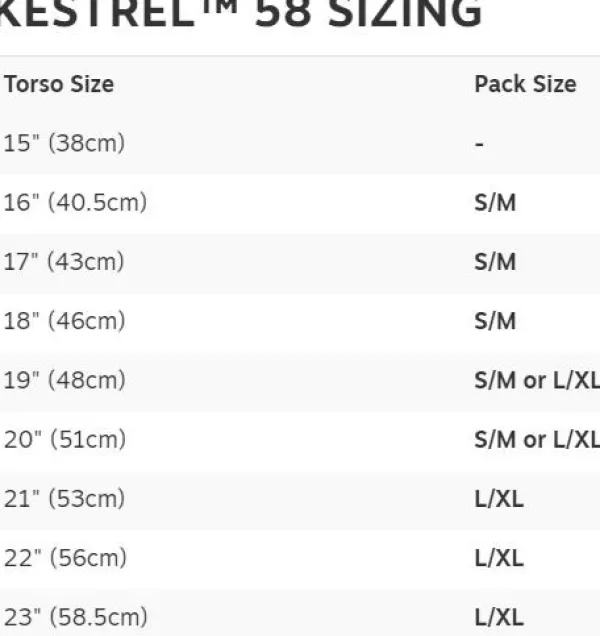This screenshot has height=636, width=600.
Task: Select the 16" (40.5cm) torso size cell
Action: point(75,203)
